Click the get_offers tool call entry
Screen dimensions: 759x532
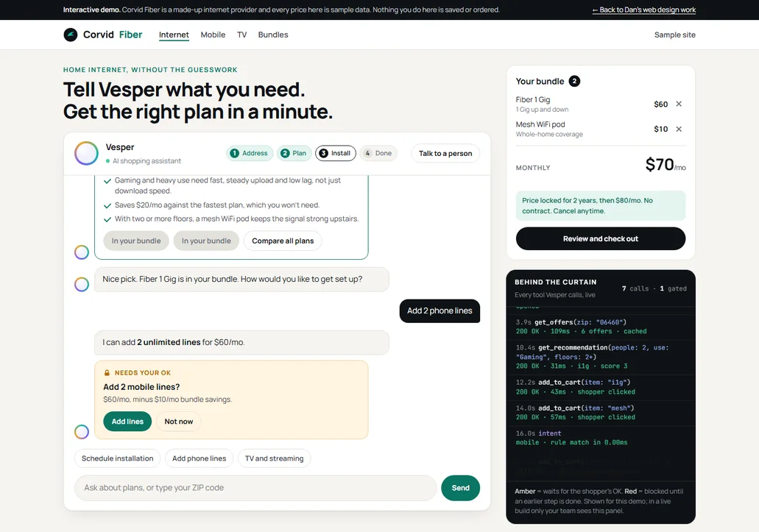tap(600, 327)
